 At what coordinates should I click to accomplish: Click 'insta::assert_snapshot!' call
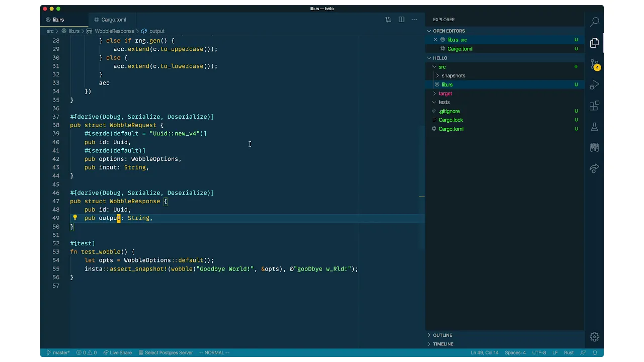pos(126,269)
